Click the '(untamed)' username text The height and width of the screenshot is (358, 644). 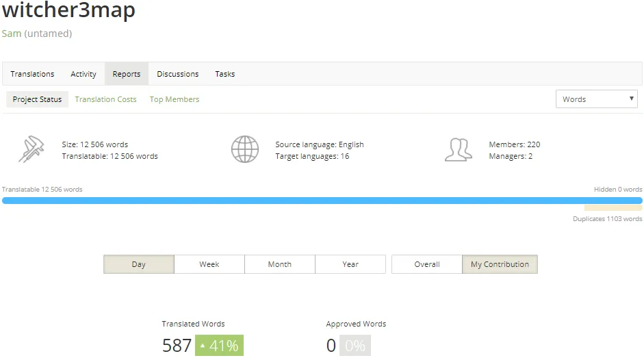[48, 34]
